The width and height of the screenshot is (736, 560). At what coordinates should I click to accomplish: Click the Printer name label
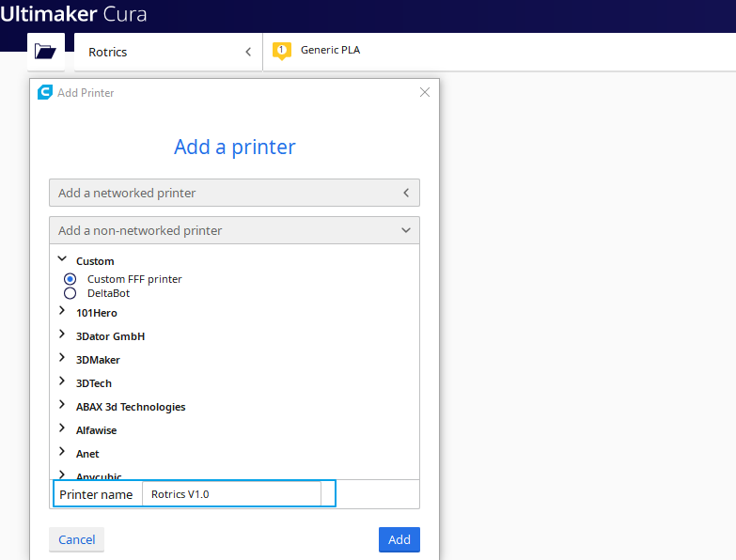[x=96, y=494]
